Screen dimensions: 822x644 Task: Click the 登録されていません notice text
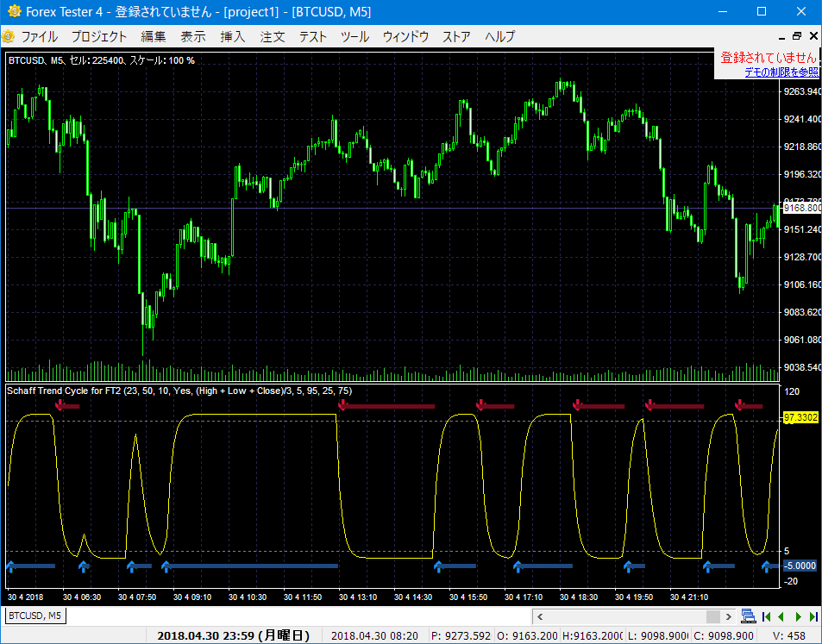769,57
